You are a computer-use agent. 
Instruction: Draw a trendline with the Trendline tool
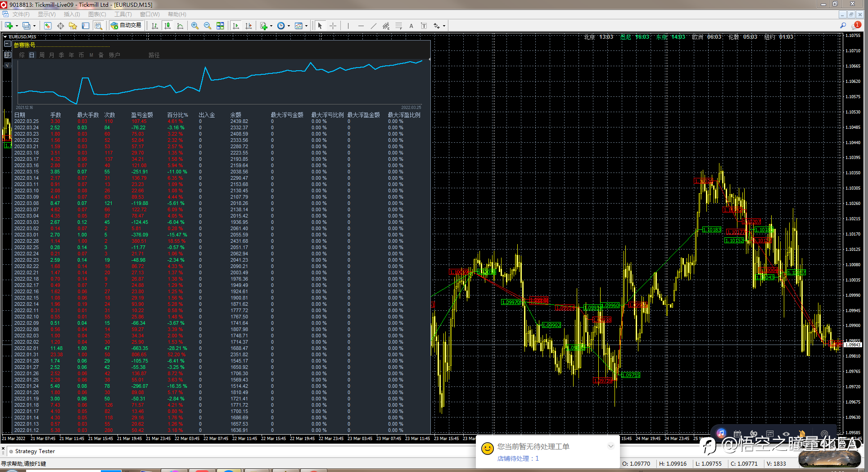coord(373,26)
